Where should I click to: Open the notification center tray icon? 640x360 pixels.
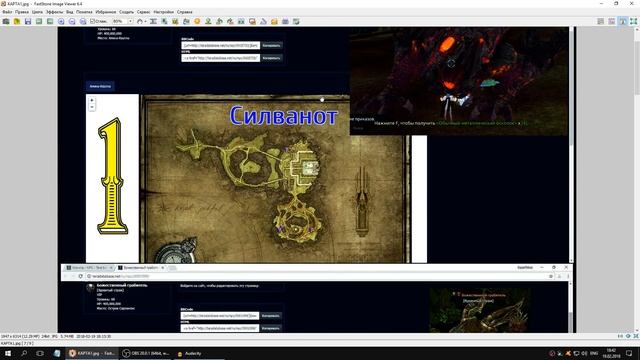click(x=629, y=353)
